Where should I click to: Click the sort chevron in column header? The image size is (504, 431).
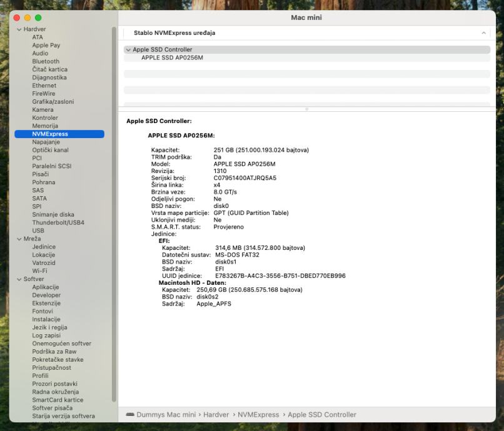coord(483,32)
